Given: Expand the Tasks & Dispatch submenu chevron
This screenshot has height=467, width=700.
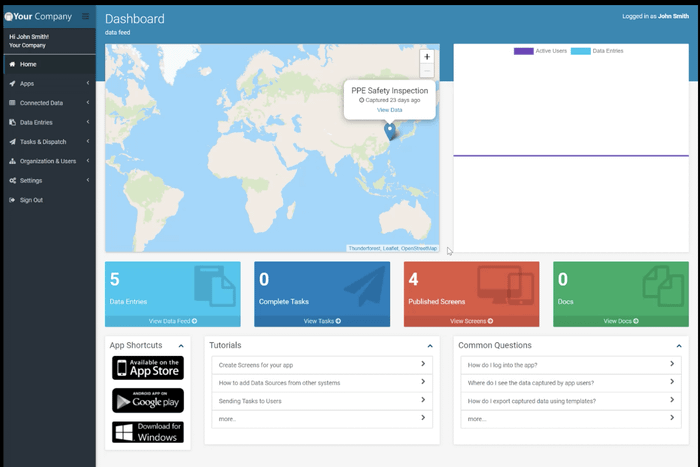Looking at the screenshot, I should (x=88, y=141).
